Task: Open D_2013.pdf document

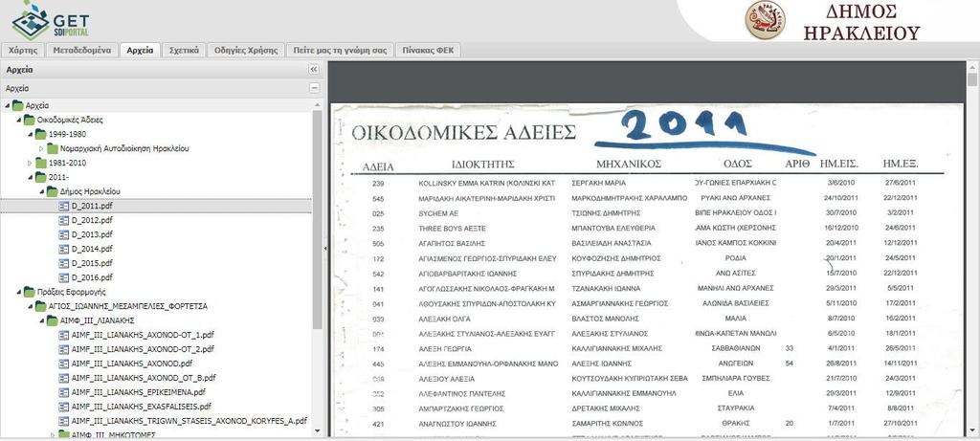Action: [92, 234]
